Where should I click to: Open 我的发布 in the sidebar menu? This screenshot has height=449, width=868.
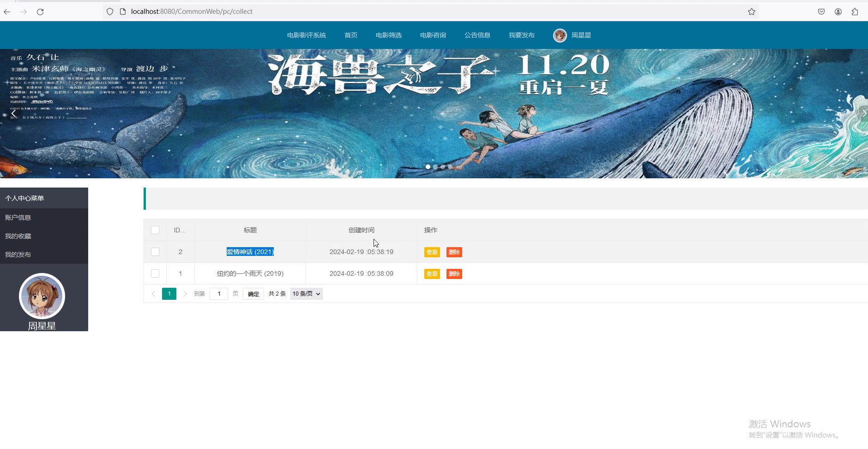44,255
